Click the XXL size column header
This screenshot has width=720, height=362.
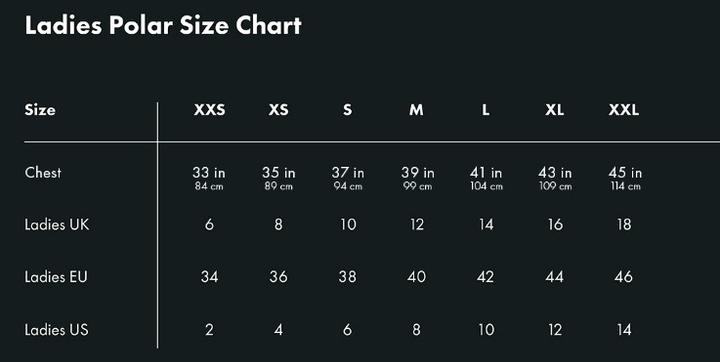click(x=624, y=110)
